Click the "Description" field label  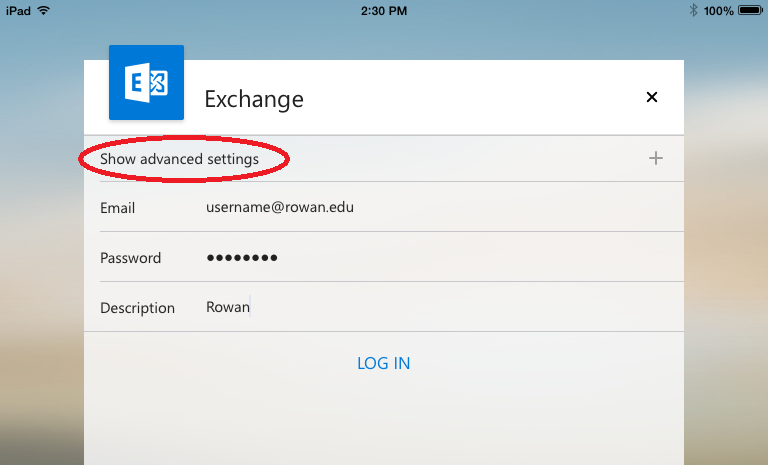click(137, 308)
